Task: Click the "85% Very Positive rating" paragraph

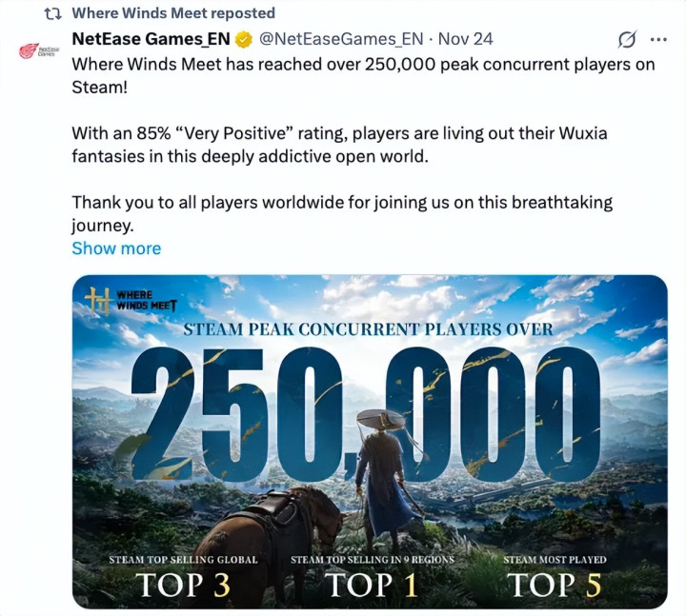Action: (x=338, y=144)
